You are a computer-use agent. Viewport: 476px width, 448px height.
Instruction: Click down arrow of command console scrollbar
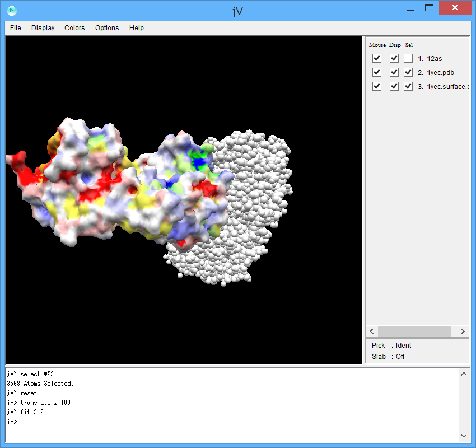coord(464,436)
